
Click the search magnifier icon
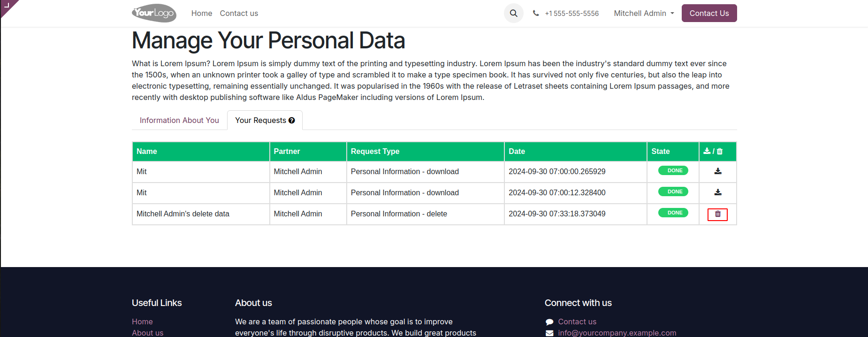tap(513, 13)
